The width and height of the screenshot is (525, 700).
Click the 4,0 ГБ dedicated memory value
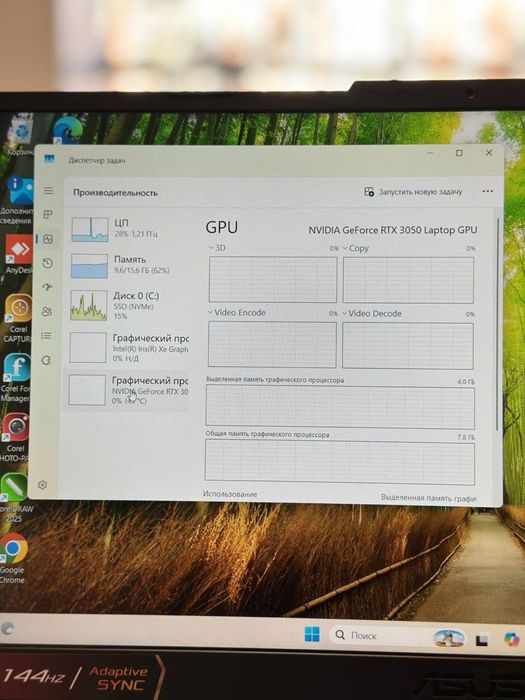[x=466, y=382]
